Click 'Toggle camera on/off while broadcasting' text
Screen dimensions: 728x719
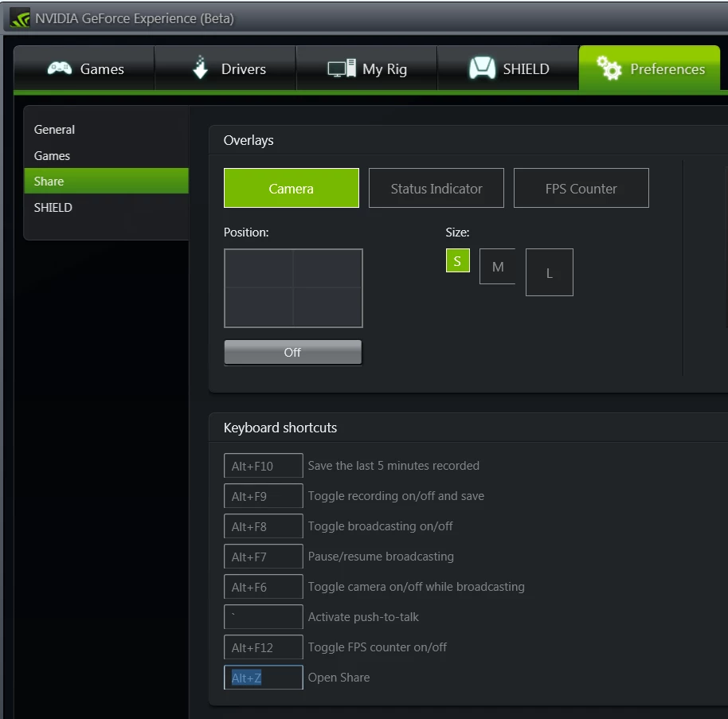[416, 587]
